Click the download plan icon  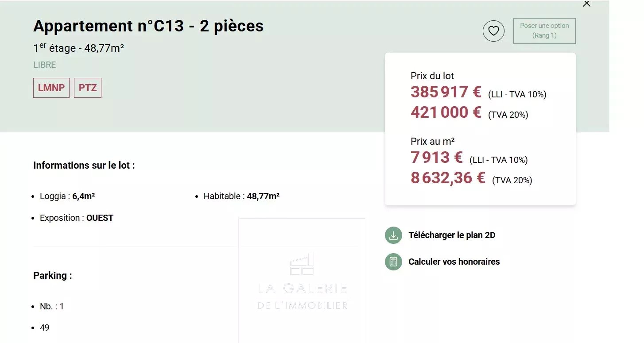[393, 235]
